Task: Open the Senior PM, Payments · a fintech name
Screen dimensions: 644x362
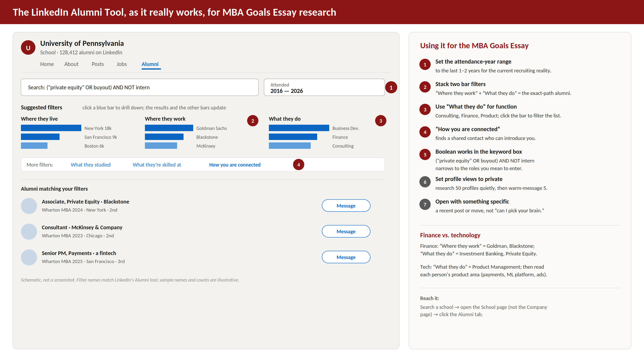Action: [79, 253]
